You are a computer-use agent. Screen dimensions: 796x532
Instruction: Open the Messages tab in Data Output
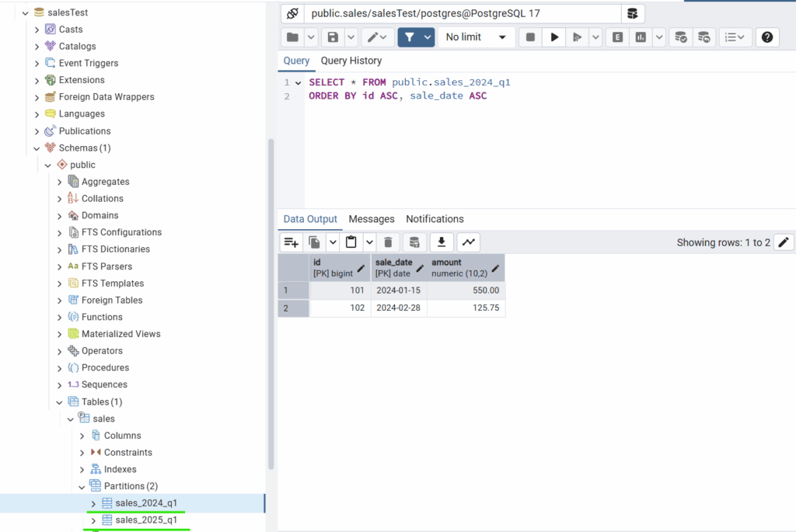click(x=371, y=218)
